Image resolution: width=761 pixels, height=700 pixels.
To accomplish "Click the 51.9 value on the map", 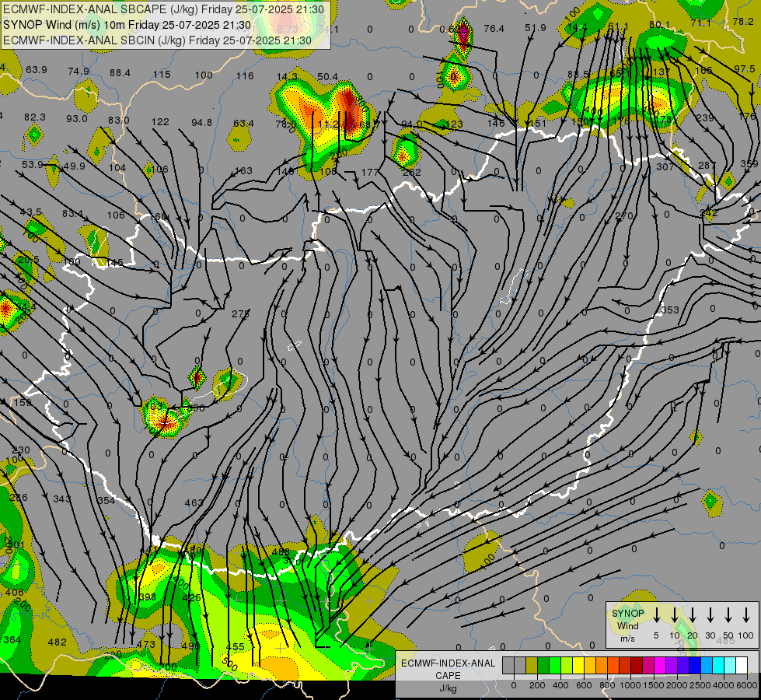I will tap(536, 28).
